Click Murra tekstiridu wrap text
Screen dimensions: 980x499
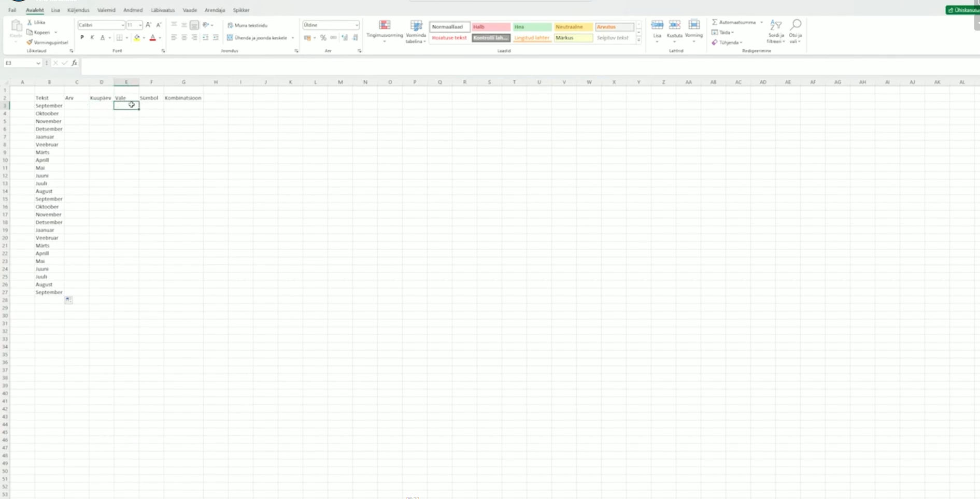pos(248,25)
